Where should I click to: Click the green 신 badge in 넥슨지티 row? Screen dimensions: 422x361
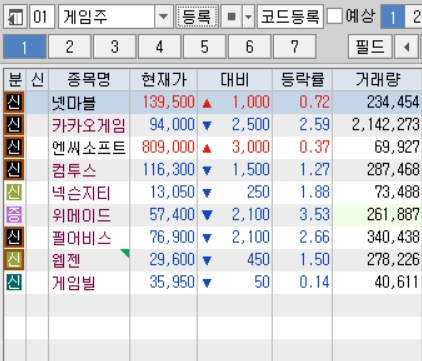[x=14, y=192]
